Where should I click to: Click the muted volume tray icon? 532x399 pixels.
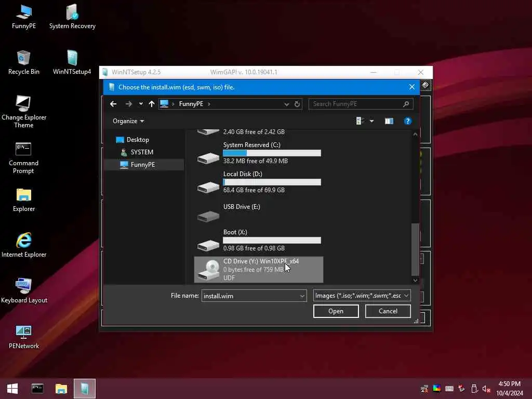[x=486, y=389]
